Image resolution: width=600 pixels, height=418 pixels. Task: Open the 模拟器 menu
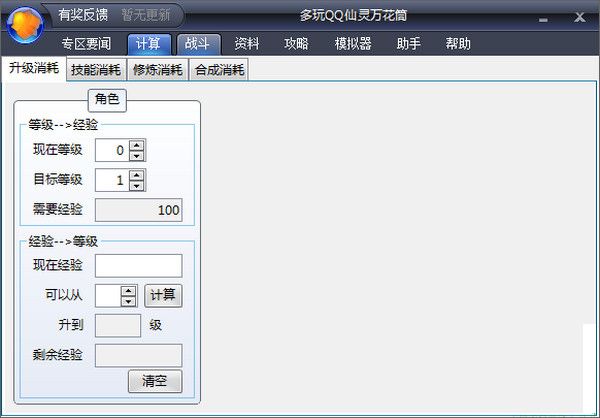tap(353, 44)
